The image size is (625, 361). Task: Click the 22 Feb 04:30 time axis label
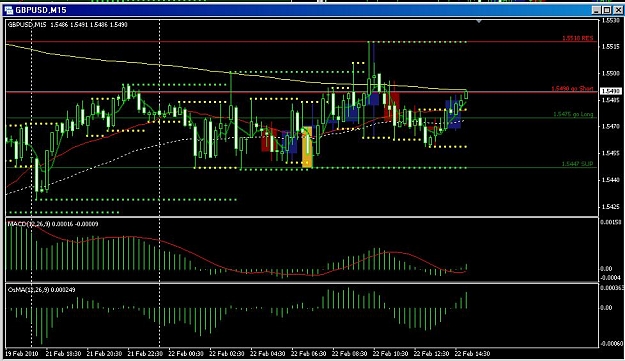click(x=267, y=353)
